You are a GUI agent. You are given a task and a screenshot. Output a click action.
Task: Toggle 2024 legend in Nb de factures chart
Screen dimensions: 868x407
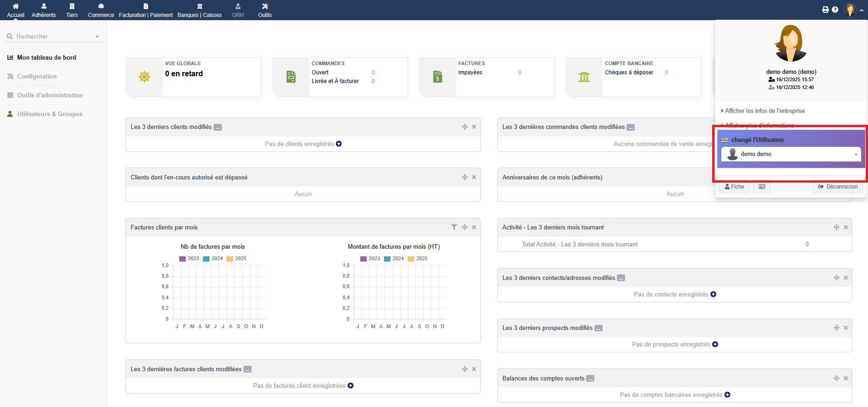213,258
